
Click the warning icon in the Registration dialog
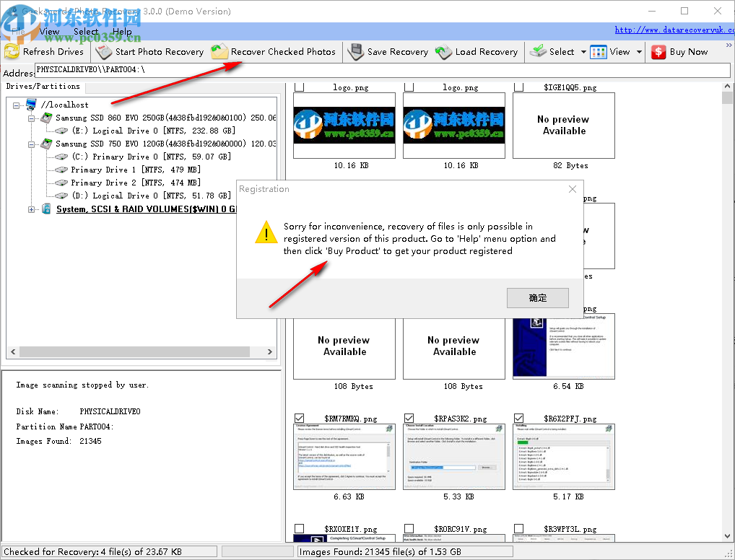click(x=266, y=232)
